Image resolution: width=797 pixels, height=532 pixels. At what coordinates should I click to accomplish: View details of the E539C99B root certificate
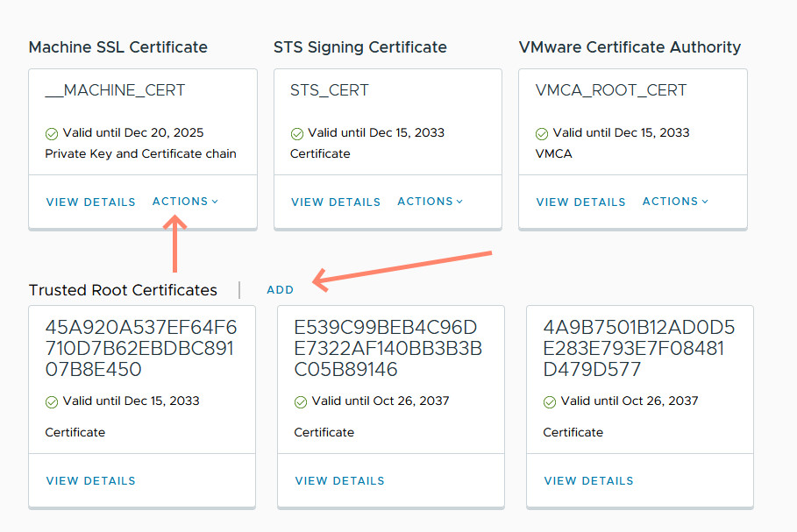tap(340, 481)
